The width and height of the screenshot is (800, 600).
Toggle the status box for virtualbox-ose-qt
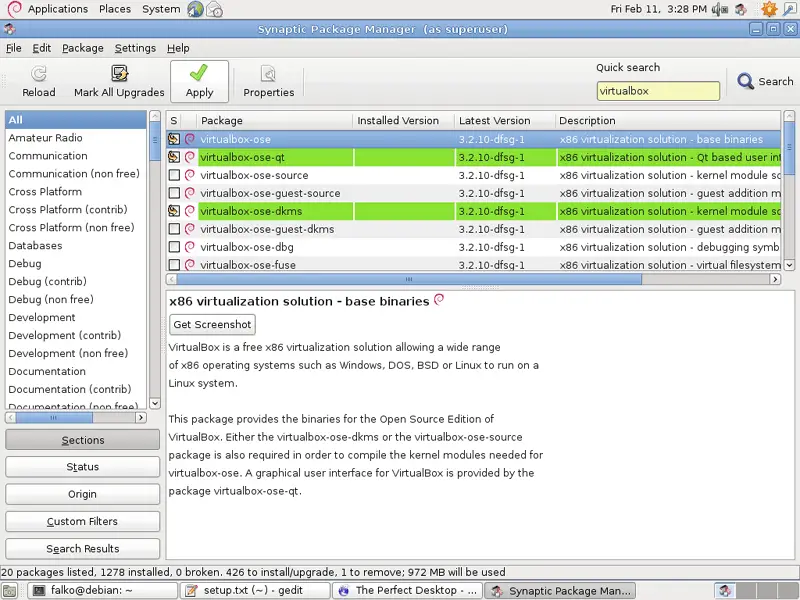174,157
